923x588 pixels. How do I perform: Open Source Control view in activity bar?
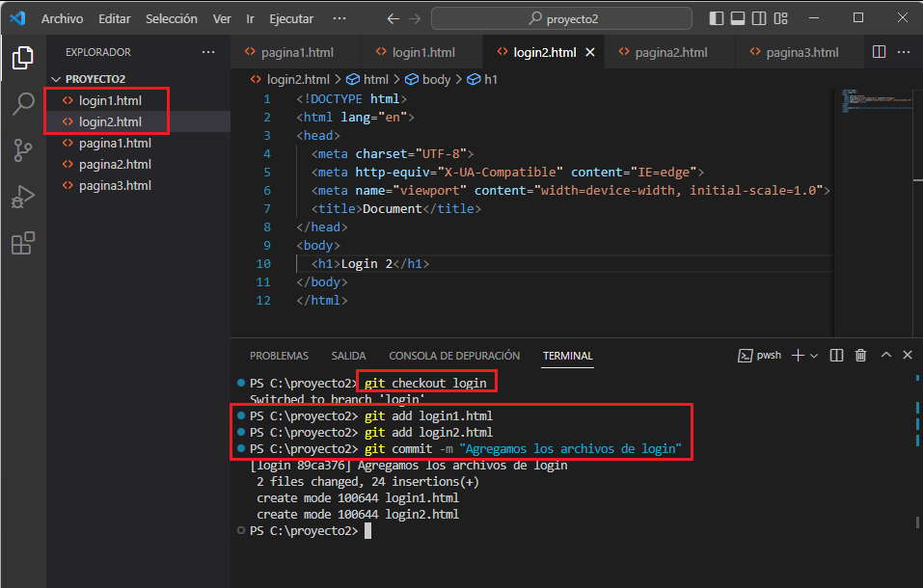click(23, 150)
